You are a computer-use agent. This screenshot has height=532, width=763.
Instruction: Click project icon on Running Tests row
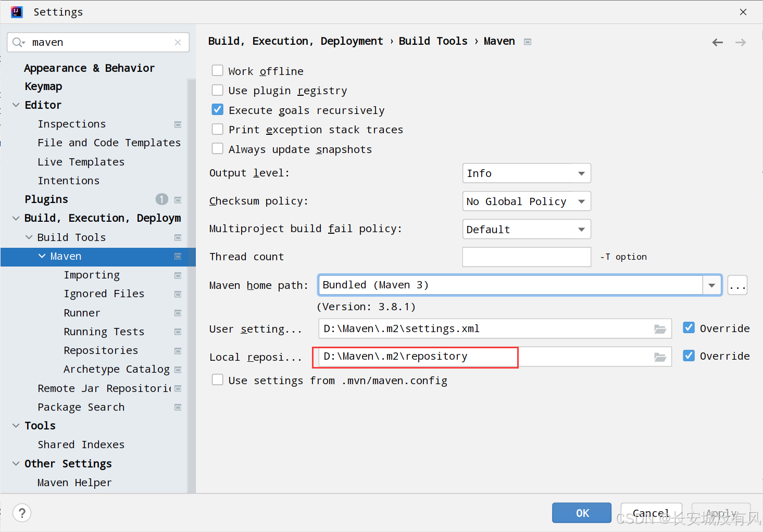[178, 332]
